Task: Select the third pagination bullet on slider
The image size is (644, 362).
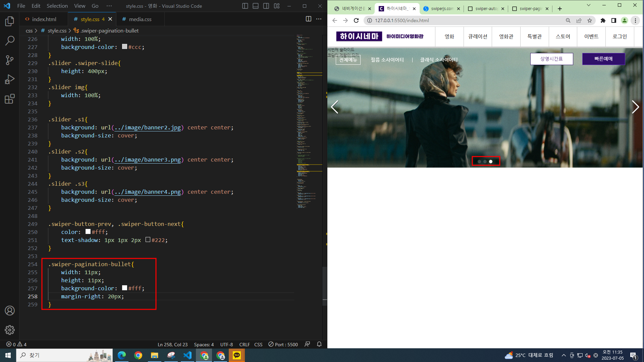Action: (x=491, y=162)
